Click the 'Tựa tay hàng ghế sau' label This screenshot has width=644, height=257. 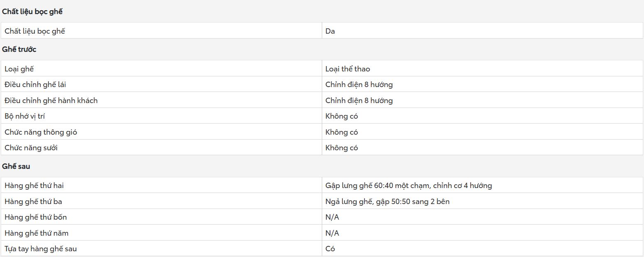(x=40, y=248)
